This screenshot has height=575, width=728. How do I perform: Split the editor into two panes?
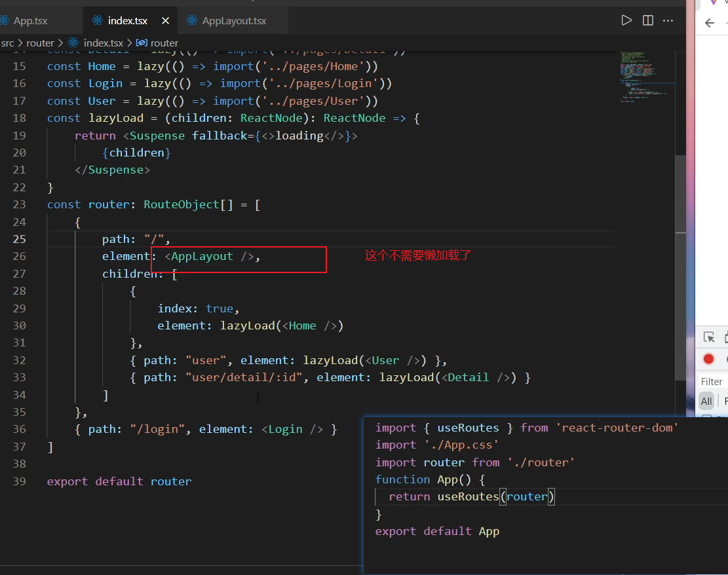(647, 20)
